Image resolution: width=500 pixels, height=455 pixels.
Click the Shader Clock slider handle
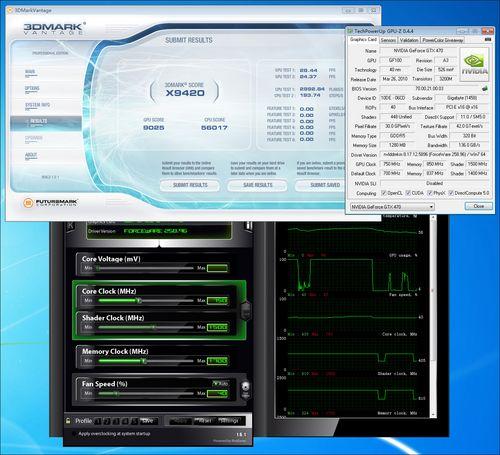[154, 327]
